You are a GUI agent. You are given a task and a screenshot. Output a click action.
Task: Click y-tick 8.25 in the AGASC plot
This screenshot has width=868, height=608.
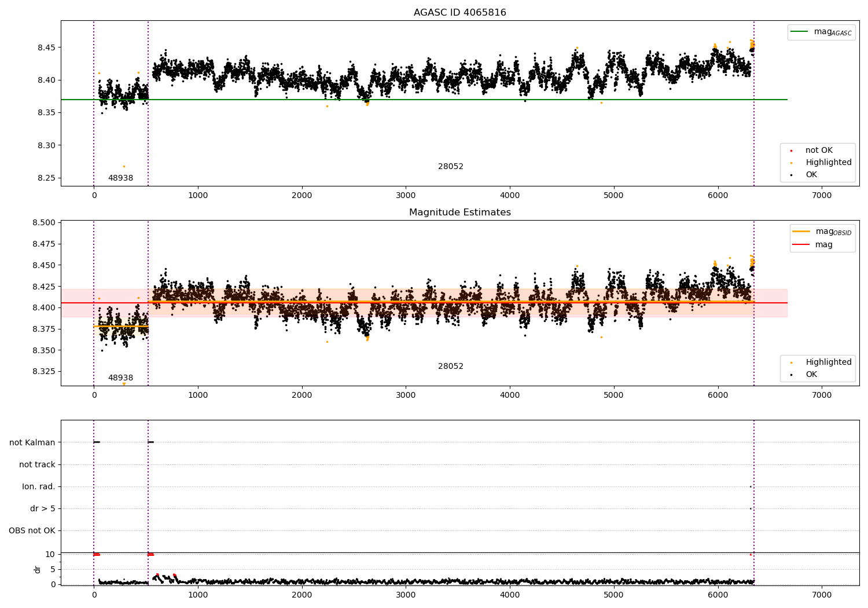(46, 178)
